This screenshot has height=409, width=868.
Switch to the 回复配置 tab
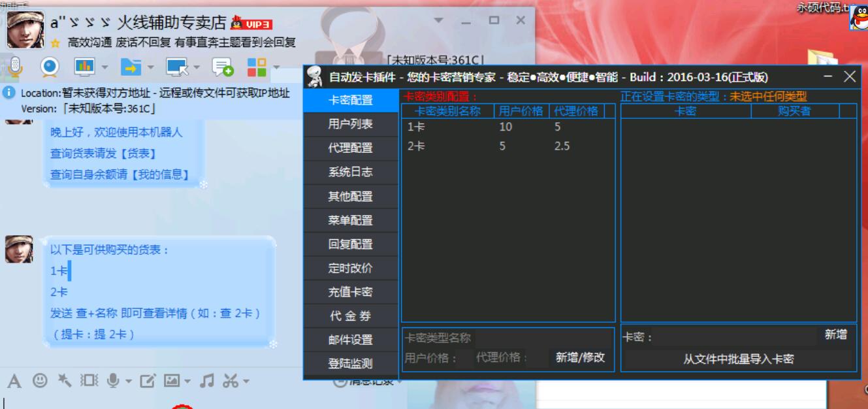351,244
